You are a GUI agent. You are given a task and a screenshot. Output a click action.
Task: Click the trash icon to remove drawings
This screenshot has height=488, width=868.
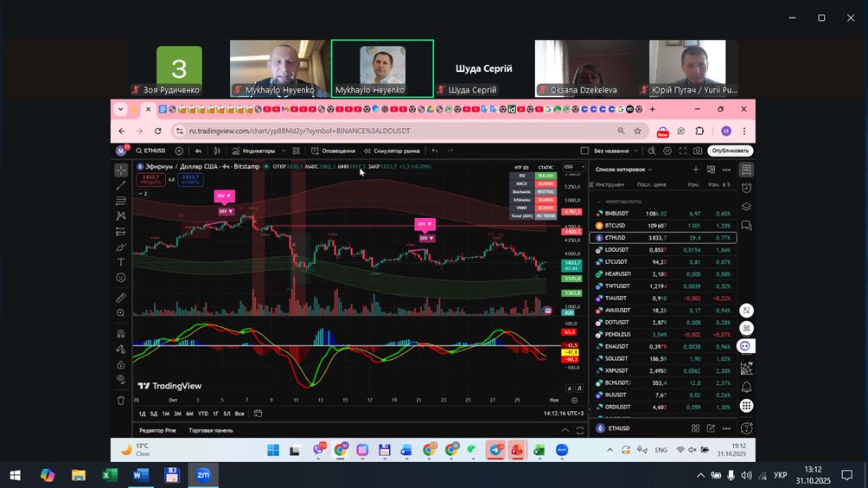(121, 401)
